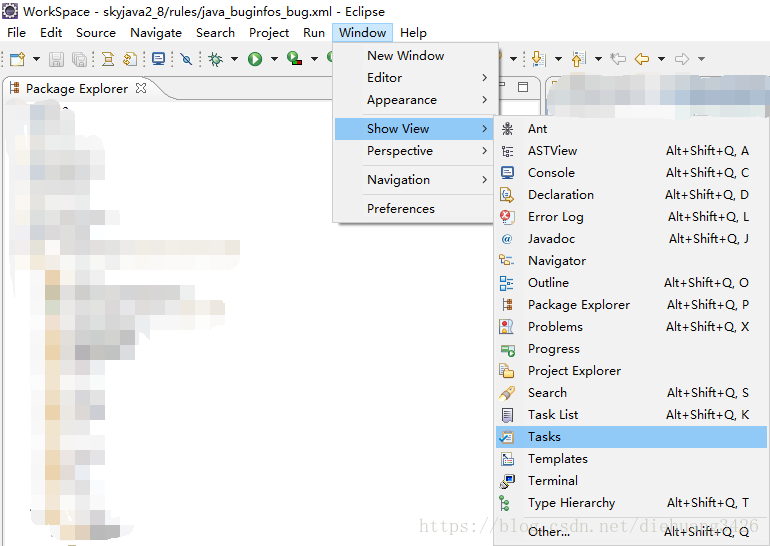The image size is (770, 546).
Task: Open the Search menu
Action: tap(215, 32)
